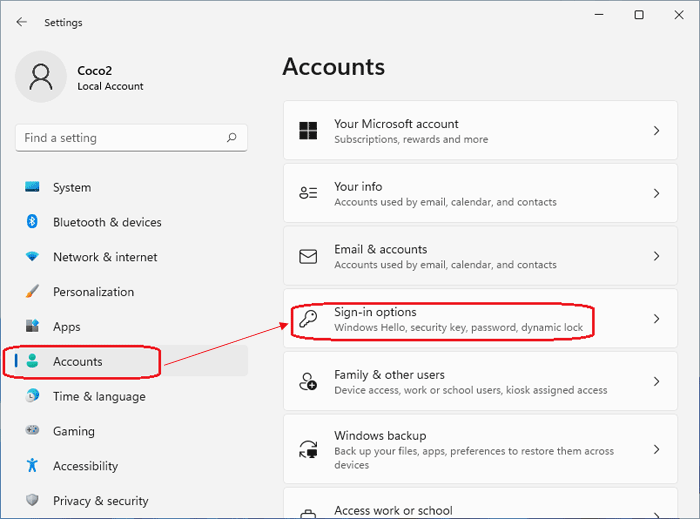Click chevron on Family & other users row
Image resolution: width=700 pixels, height=519 pixels.
pyautogui.click(x=656, y=382)
